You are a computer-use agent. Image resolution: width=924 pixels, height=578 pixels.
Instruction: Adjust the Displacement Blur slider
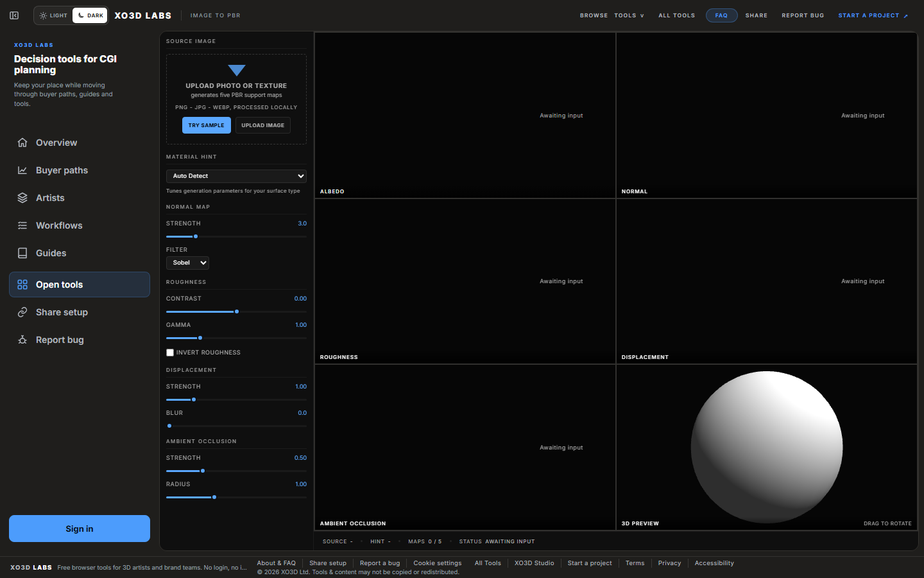(x=236, y=426)
